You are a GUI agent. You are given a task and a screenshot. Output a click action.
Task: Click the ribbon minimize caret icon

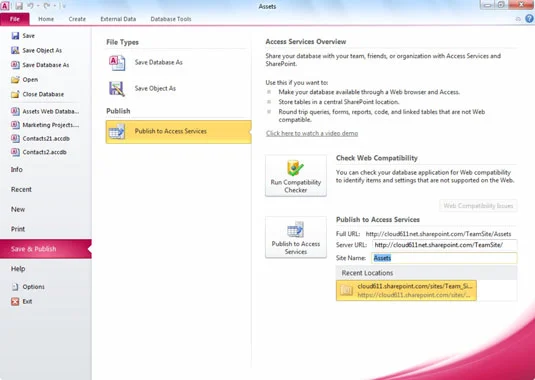tap(518, 19)
